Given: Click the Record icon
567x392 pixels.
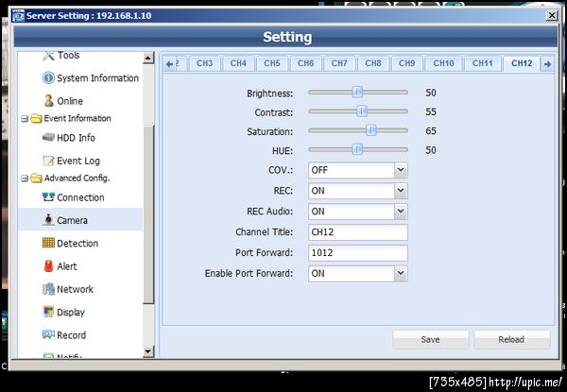Looking at the screenshot, I should click(x=48, y=334).
